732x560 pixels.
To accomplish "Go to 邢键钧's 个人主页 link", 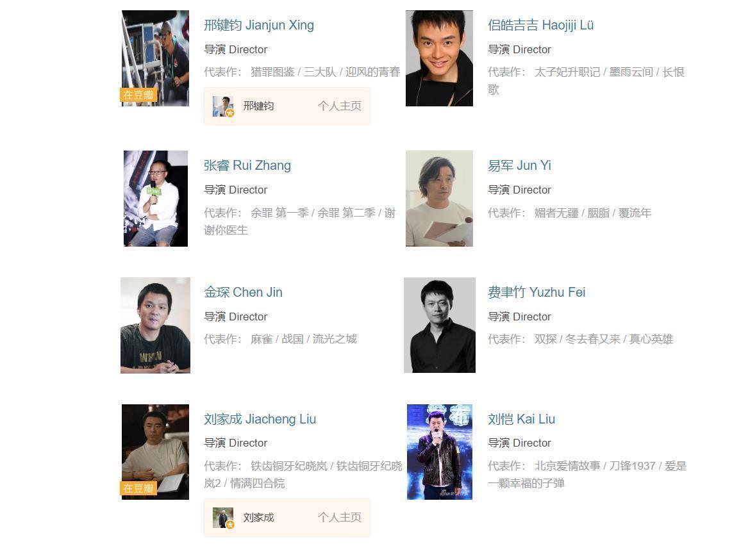I will (x=339, y=106).
